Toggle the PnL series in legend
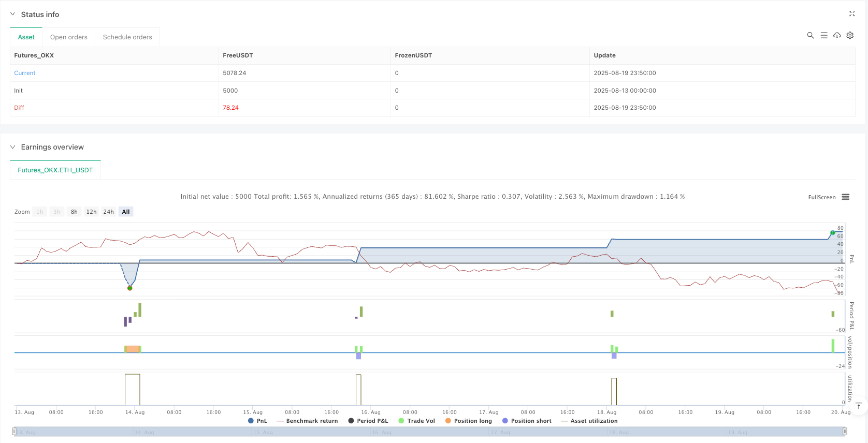The width and height of the screenshot is (868, 443). (258, 421)
